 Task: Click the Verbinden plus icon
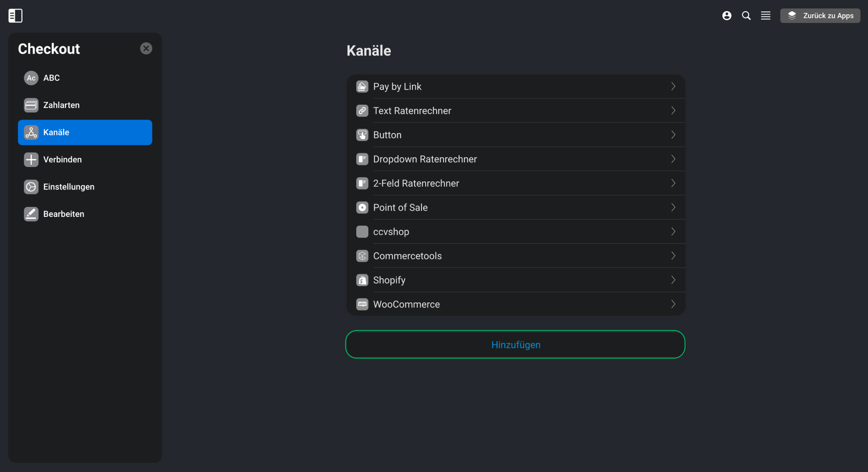point(31,160)
